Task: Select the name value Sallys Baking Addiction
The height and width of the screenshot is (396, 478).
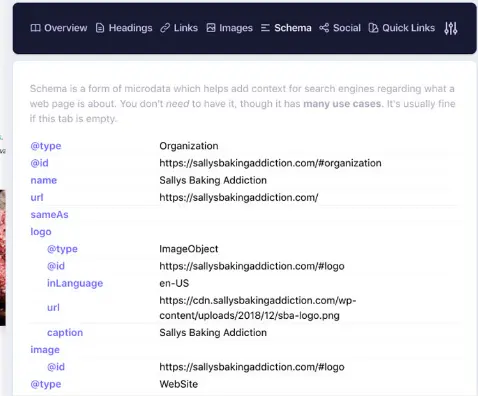Action: point(213,180)
